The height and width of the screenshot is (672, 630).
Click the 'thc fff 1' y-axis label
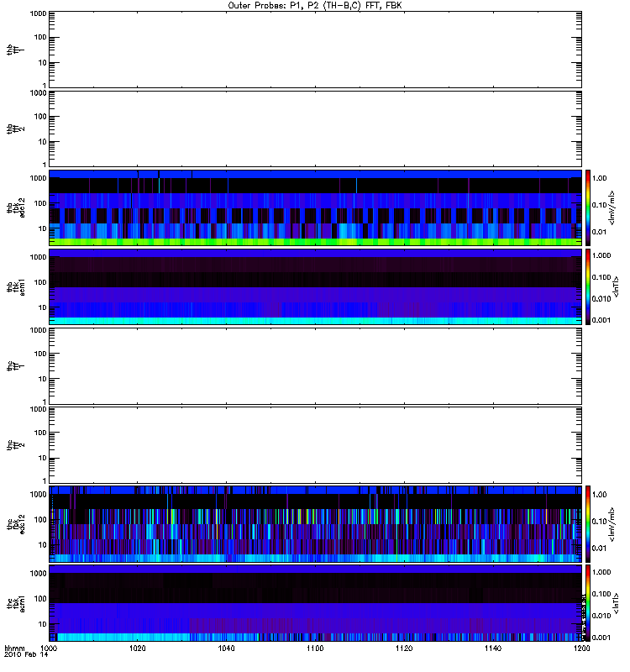[x=15, y=366]
